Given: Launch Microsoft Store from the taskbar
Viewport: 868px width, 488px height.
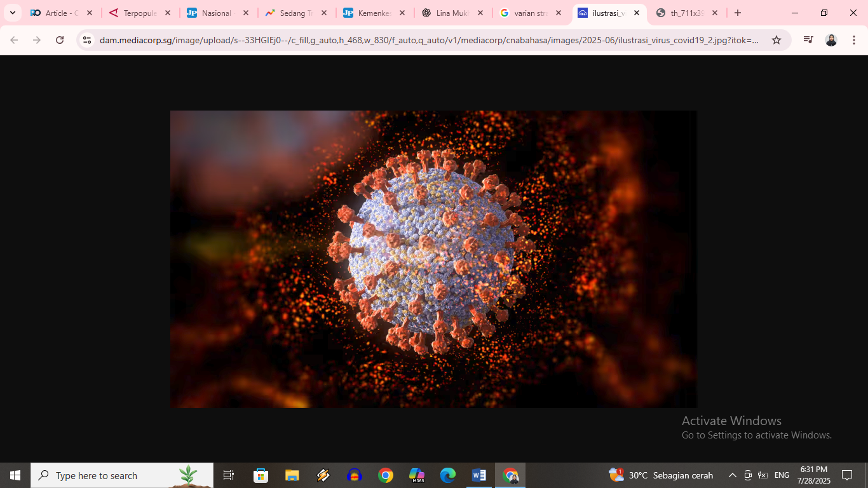Looking at the screenshot, I should [x=261, y=475].
